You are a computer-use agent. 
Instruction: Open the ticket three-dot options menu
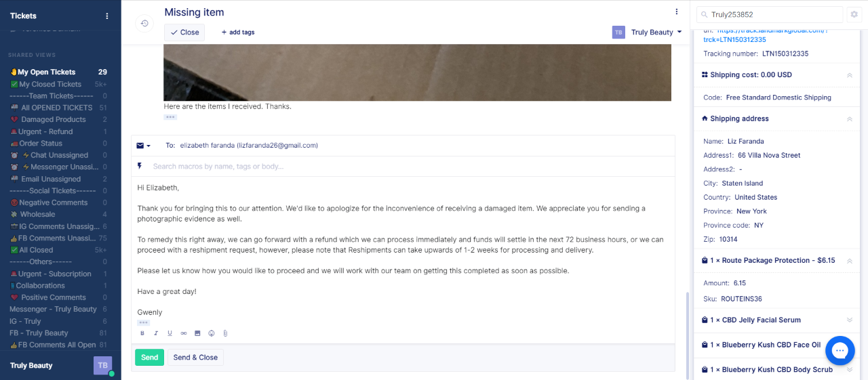click(676, 12)
